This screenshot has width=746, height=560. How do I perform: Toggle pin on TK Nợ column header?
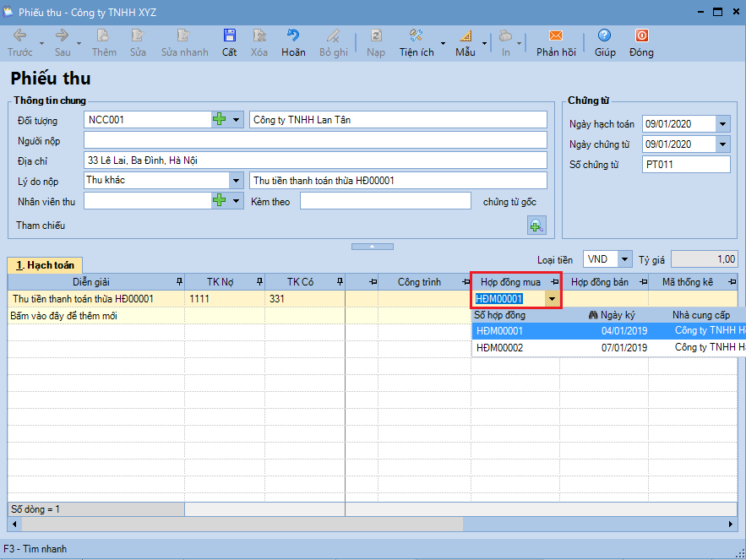[259, 282]
